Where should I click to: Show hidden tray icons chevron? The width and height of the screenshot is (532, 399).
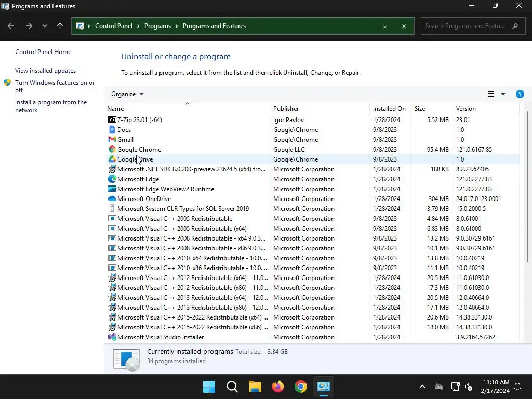coord(422,387)
